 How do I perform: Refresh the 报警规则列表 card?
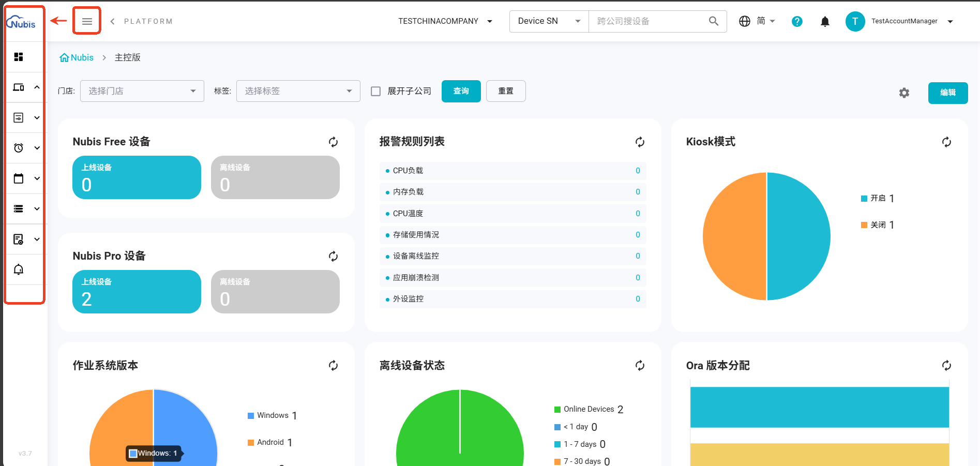pyautogui.click(x=640, y=142)
